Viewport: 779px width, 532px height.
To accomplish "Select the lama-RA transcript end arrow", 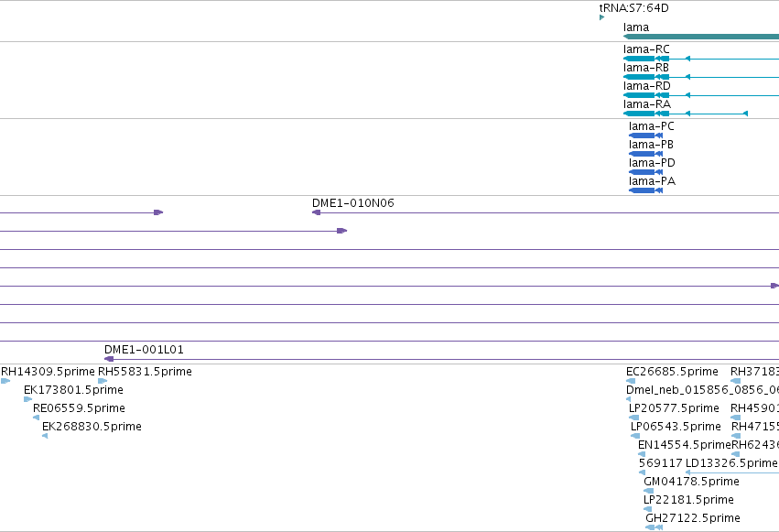I will [x=745, y=114].
